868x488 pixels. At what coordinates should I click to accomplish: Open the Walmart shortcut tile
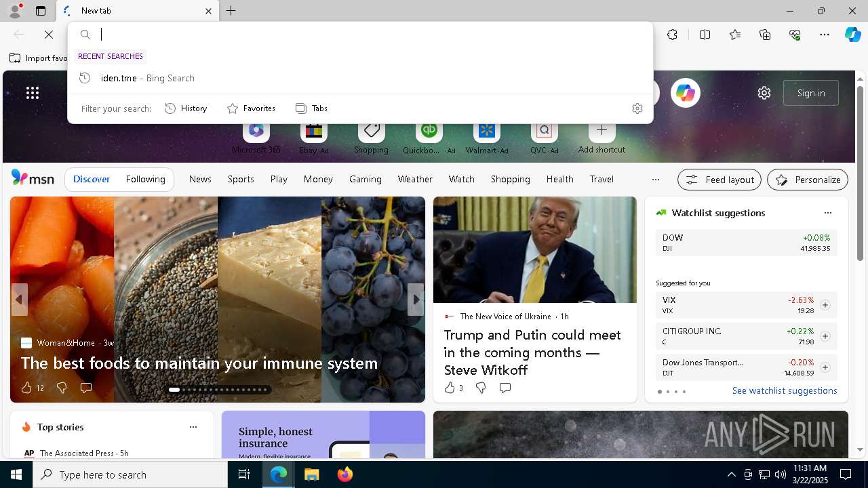pyautogui.click(x=486, y=137)
